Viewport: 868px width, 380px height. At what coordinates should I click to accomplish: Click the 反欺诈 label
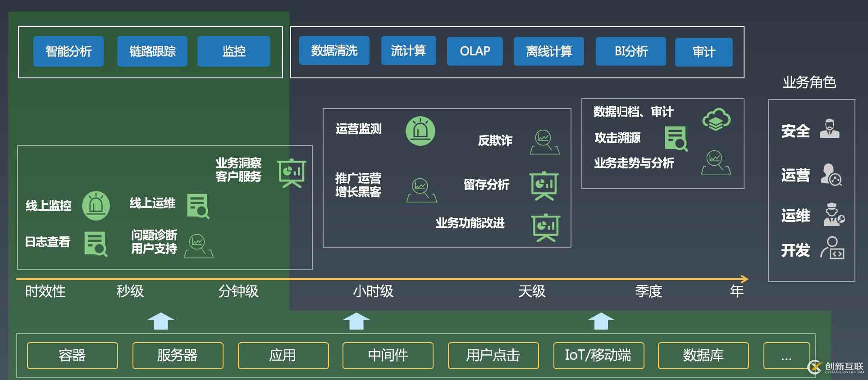tap(495, 140)
